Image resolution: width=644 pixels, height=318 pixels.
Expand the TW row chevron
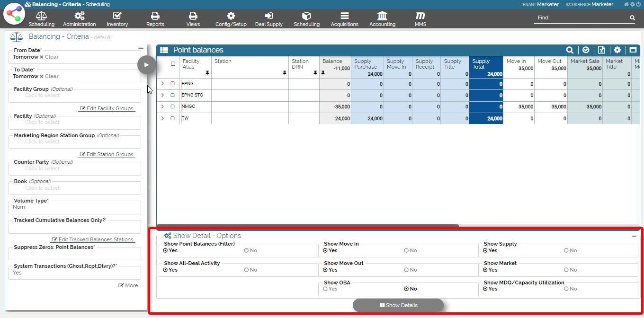click(162, 118)
